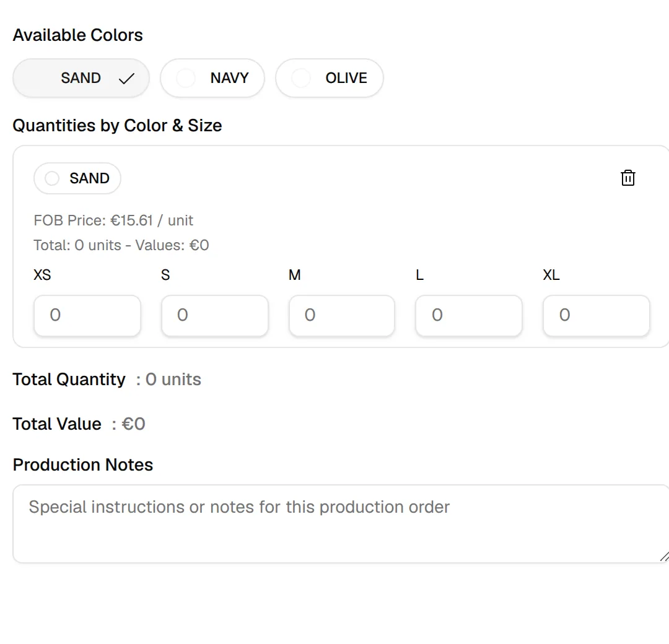Select the OLIVE color chip

click(x=330, y=78)
